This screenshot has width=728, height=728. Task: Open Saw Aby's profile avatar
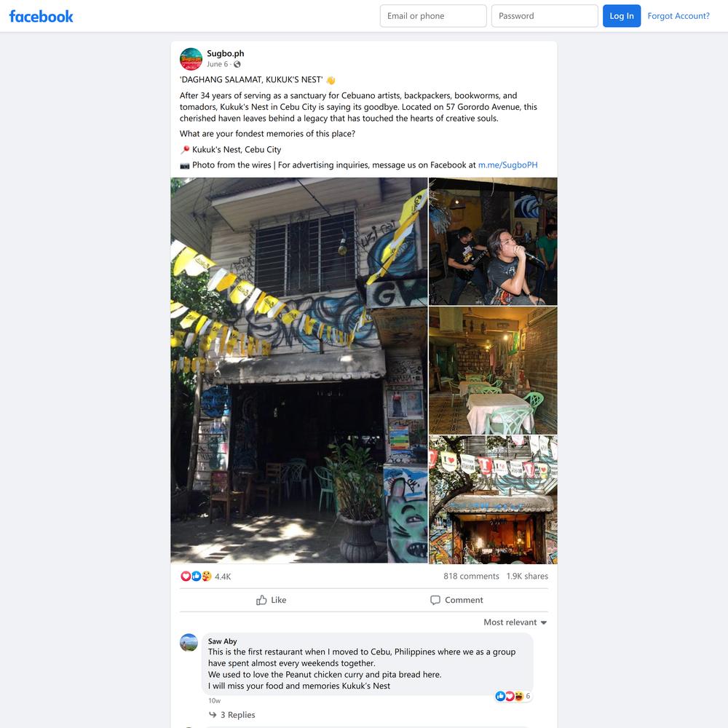pos(189,643)
